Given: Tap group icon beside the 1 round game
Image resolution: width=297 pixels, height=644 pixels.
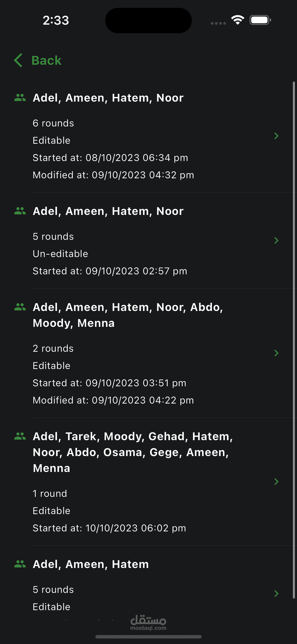Looking at the screenshot, I should 20,436.
